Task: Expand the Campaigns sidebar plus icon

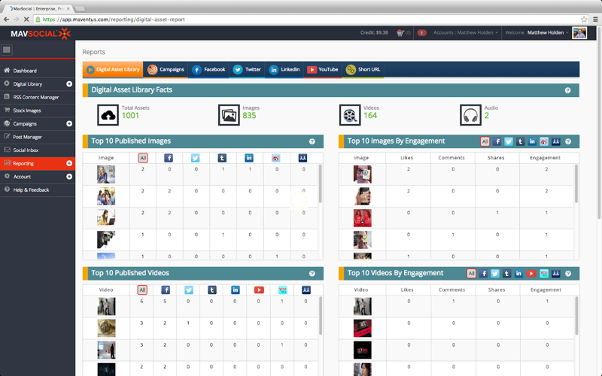Action: [x=69, y=124]
